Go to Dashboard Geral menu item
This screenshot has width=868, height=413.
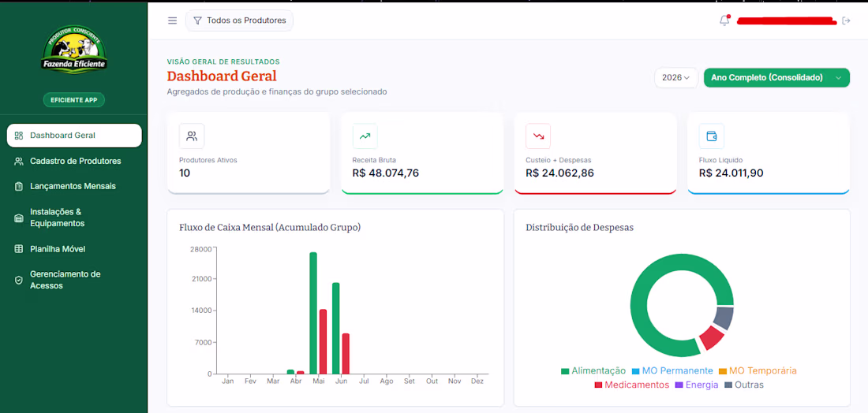coord(74,136)
